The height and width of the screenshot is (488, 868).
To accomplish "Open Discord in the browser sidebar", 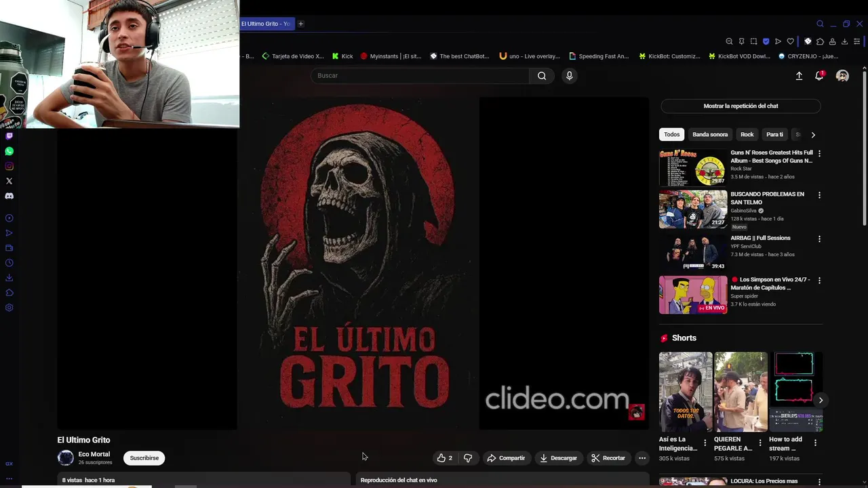I will 9,196.
